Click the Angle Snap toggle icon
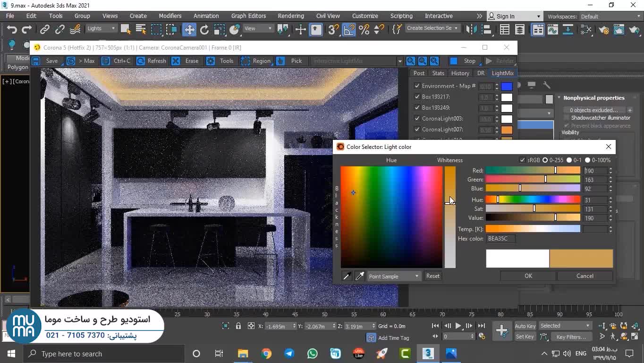644x363 pixels. 348,30
